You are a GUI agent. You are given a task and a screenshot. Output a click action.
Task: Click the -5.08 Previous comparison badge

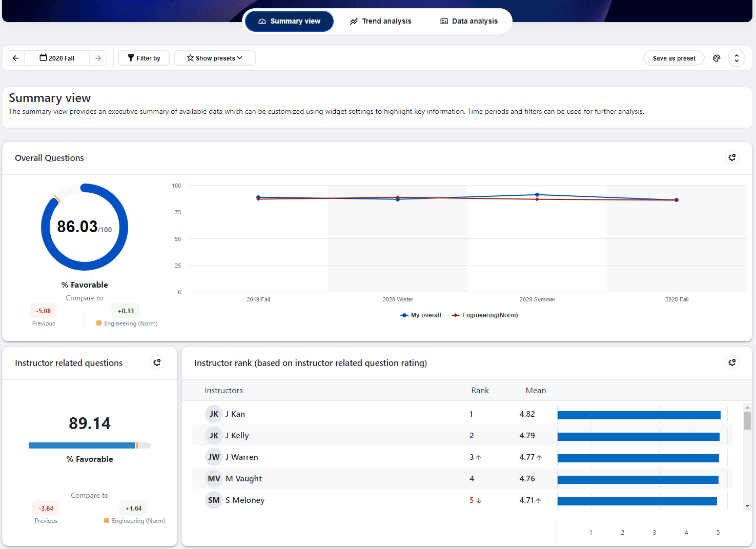[x=44, y=311]
